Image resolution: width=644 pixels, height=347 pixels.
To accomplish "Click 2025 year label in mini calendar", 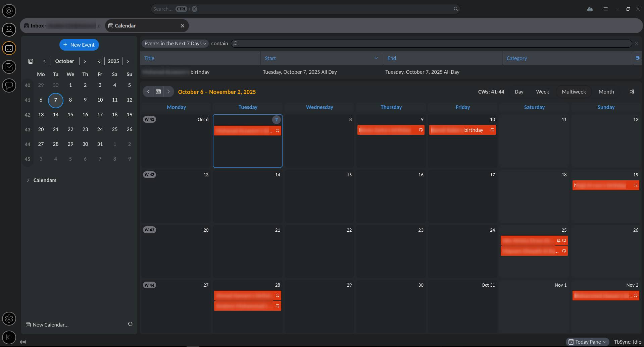I will [113, 61].
